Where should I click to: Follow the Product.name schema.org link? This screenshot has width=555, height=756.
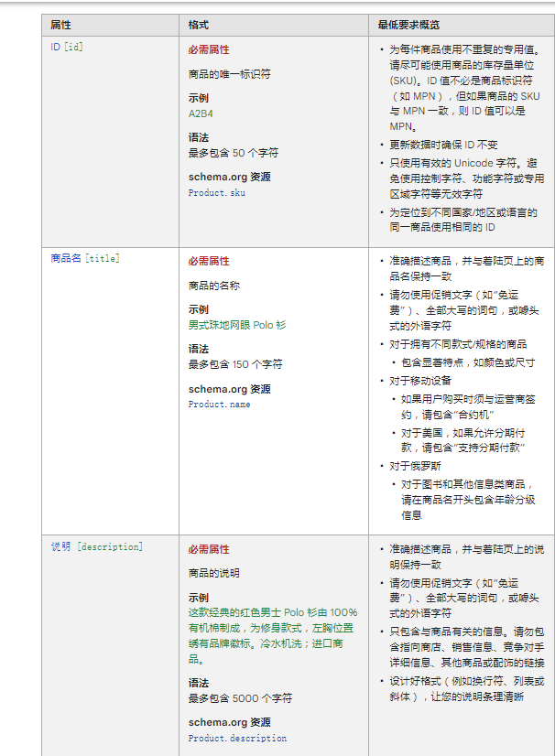(x=219, y=404)
